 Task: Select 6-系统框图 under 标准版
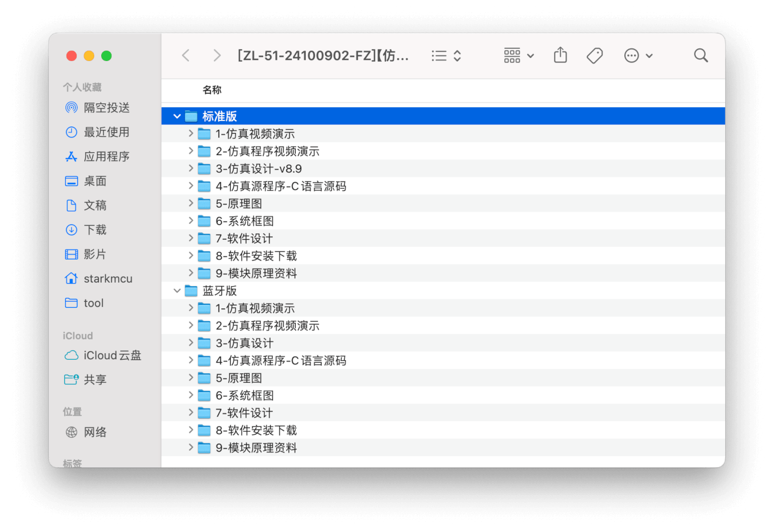click(x=443, y=221)
